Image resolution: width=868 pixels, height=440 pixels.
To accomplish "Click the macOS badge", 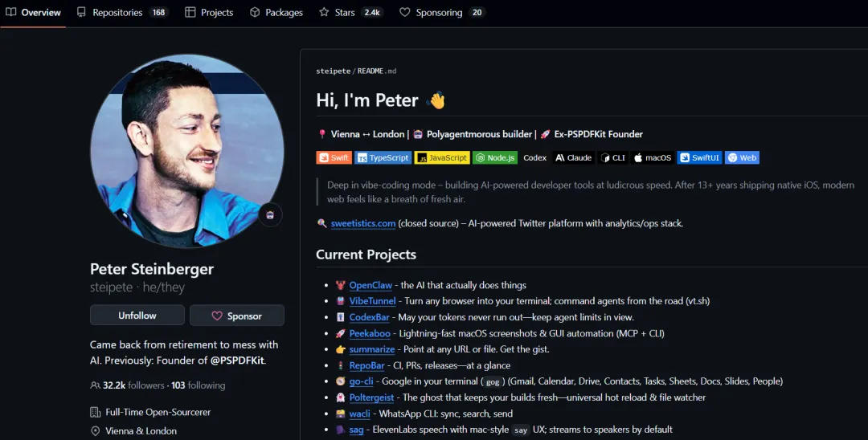I will 652,157.
